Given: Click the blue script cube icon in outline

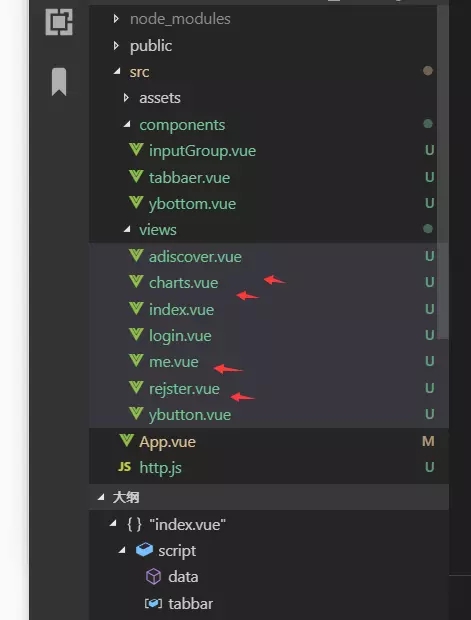Looking at the screenshot, I should point(144,550).
